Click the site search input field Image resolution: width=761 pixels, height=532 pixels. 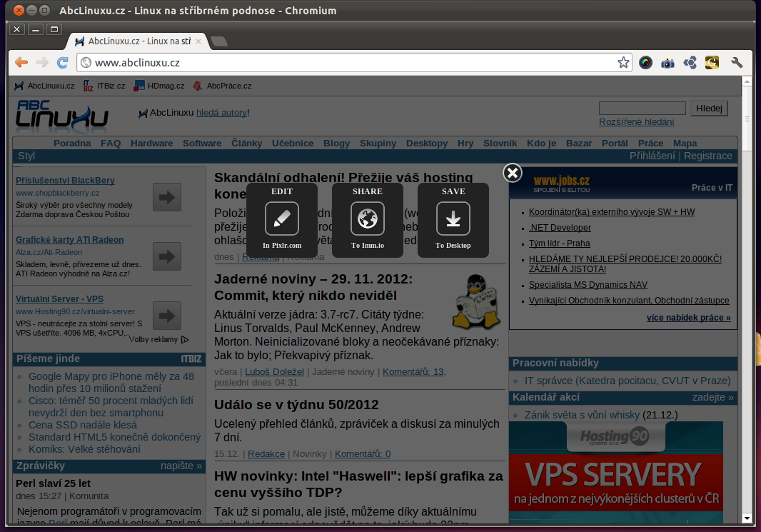click(x=642, y=109)
